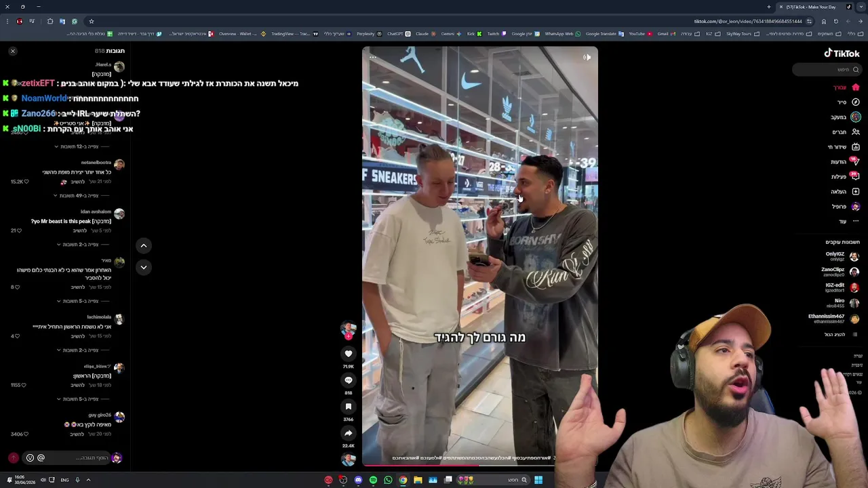
Task: Click the TikTok logo
Action: [x=842, y=53]
